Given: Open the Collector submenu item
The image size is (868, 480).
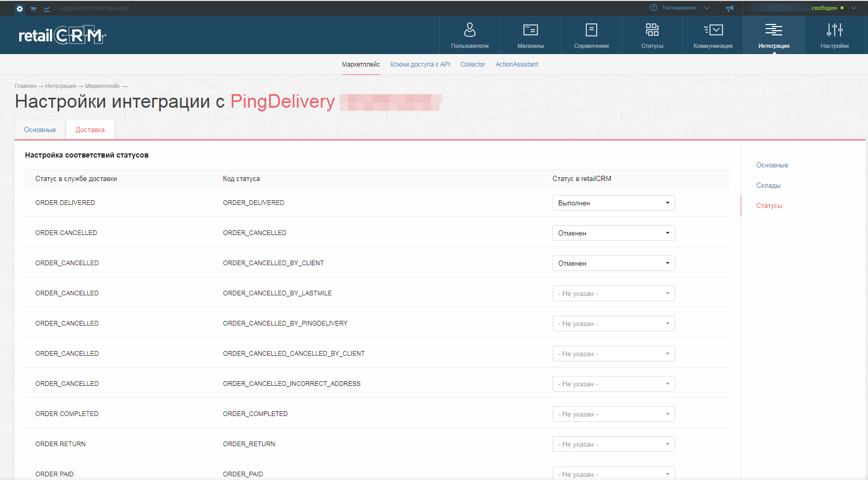Looking at the screenshot, I should tap(472, 64).
